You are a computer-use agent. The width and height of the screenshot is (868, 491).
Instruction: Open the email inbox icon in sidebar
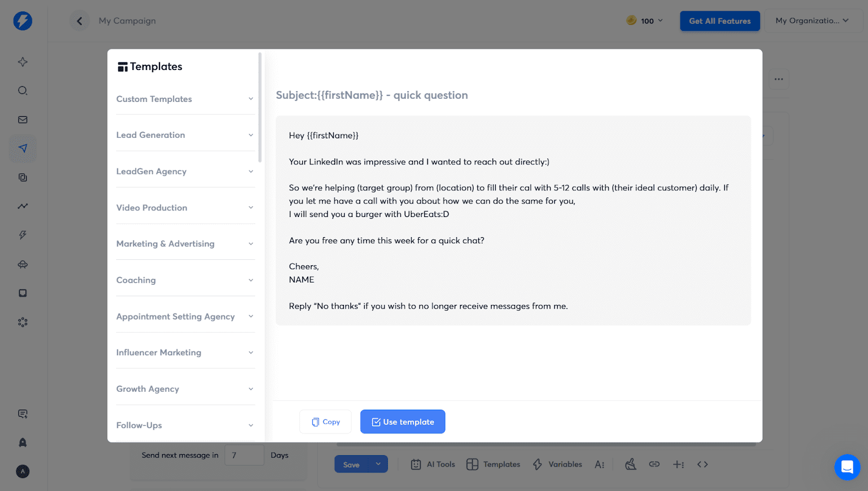[x=23, y=120]
